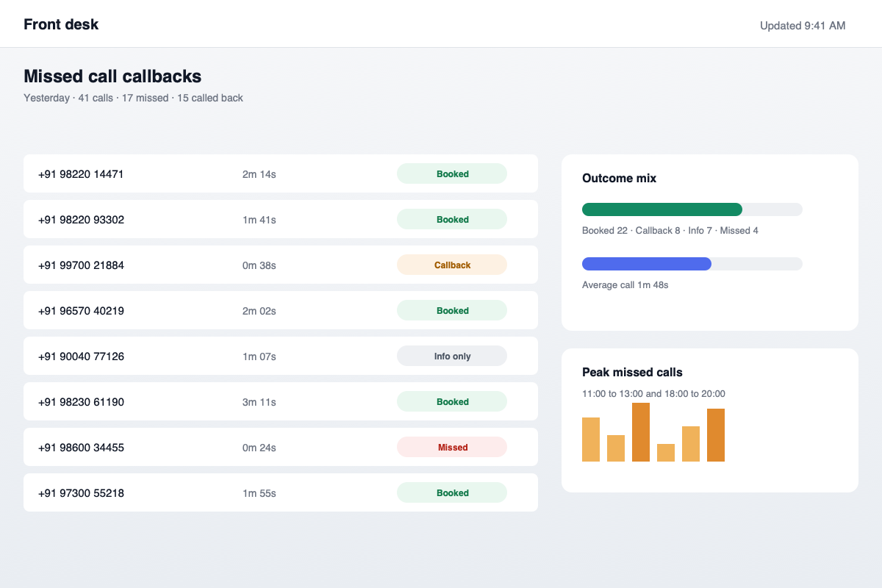Click the green Outcome mix progress bar
This screenshot has width=882, height=588.
click(x=662, y=209)
